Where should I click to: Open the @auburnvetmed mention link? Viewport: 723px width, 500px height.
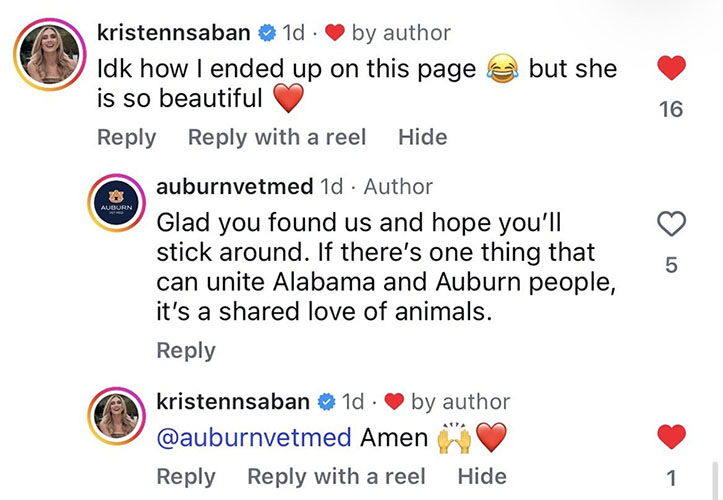coord(254,438)
